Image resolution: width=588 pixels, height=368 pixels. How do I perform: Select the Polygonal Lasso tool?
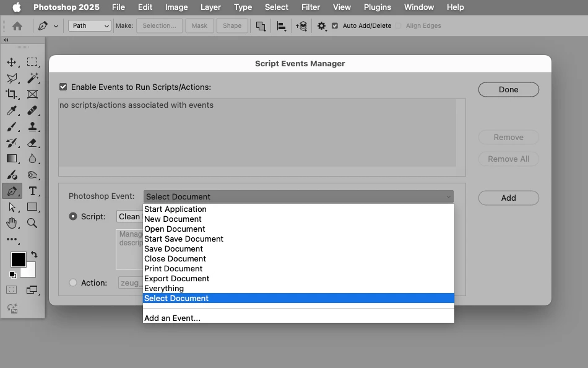pyautogui.click(x=12, y=78)
